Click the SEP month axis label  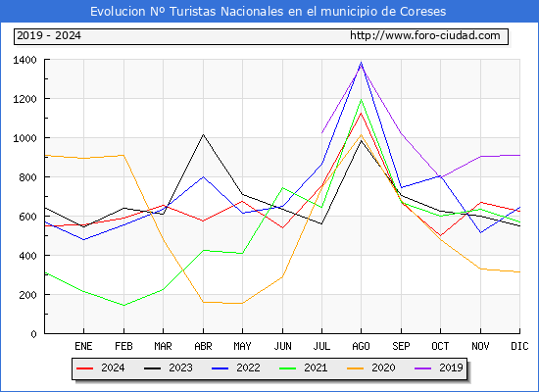coord(401,346)
